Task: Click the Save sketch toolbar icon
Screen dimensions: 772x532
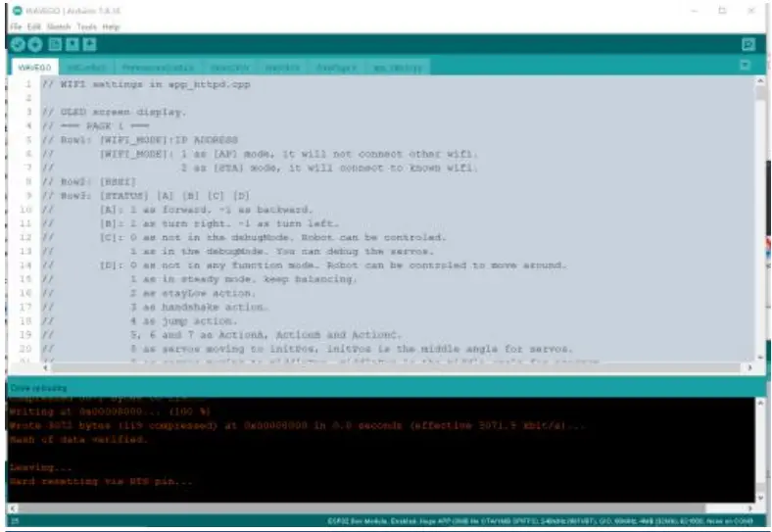Action: [89, 45]
